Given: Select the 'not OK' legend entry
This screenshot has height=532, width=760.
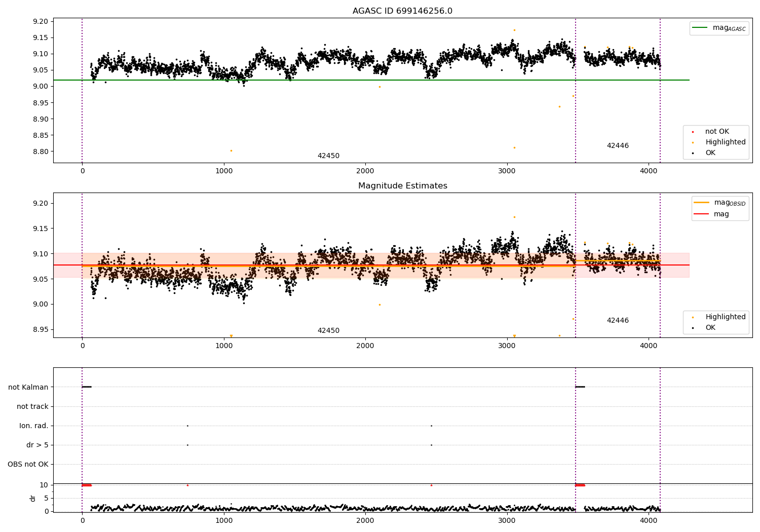Looking at the screenshot, I should (x=717, y=132).
